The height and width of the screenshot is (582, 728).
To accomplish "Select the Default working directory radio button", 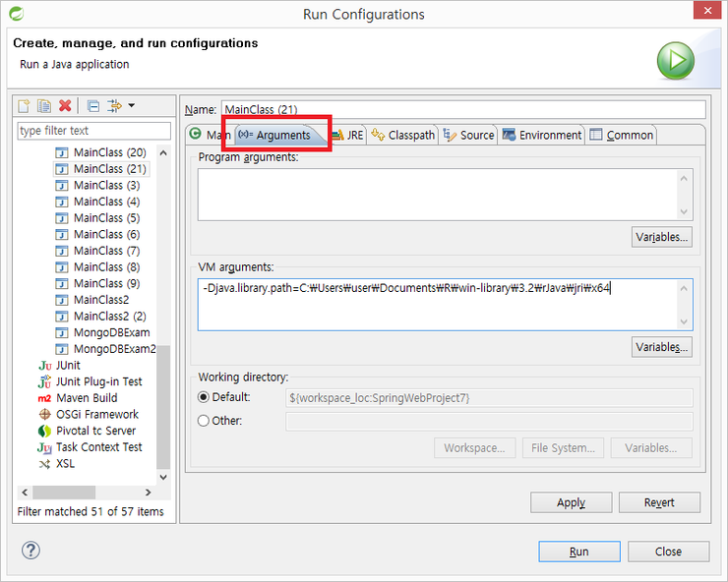I will (204, 397).
